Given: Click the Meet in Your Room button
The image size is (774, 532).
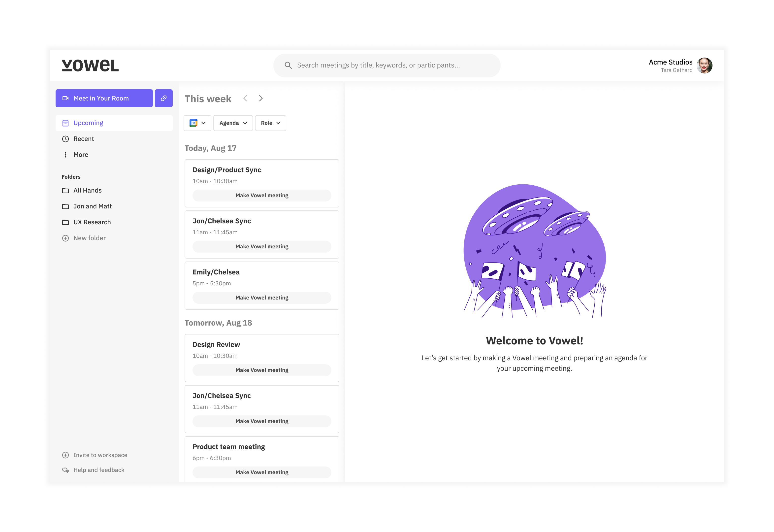Looking at the screenshot, I should tap(104, 98).
